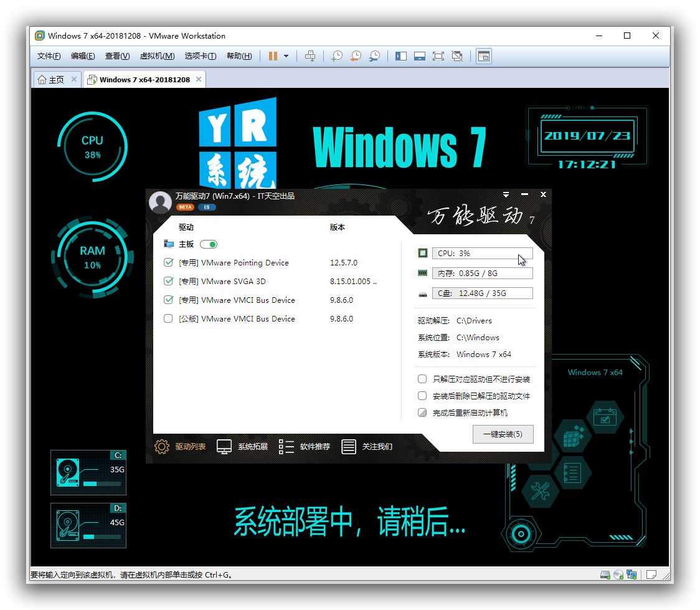Image resolution: width=700 pixels, height=610 pixels.
Task: Close the Windows 7 x64-20181208 tab
Action: tap(199, 79)
